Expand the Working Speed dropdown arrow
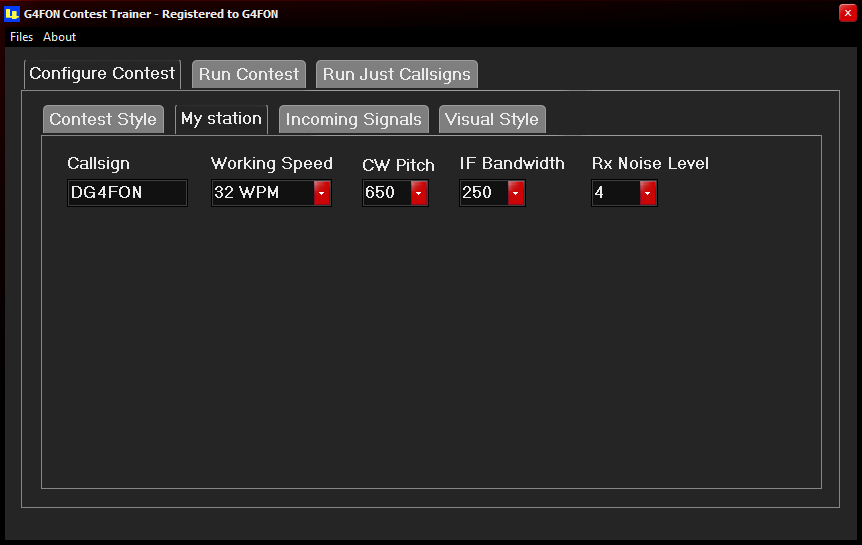Viewport: 862px width, 545px height. (x=322, y=193)
